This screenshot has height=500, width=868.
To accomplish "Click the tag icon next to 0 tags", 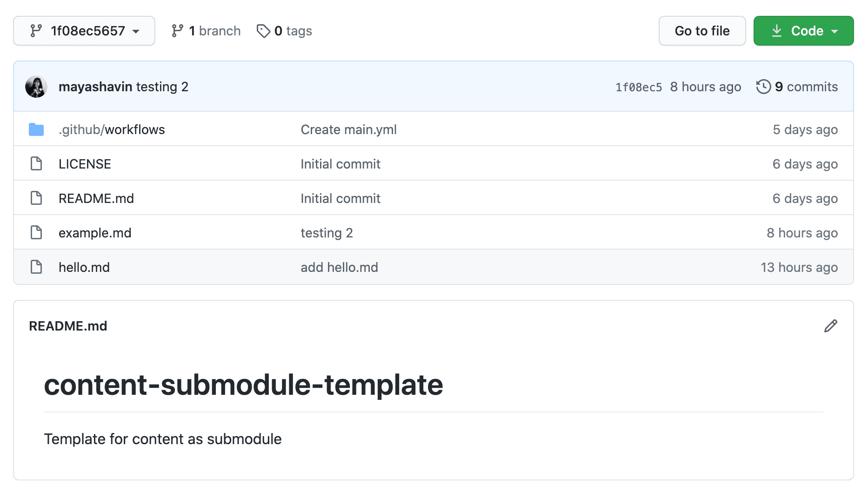I will coord(264,31).
